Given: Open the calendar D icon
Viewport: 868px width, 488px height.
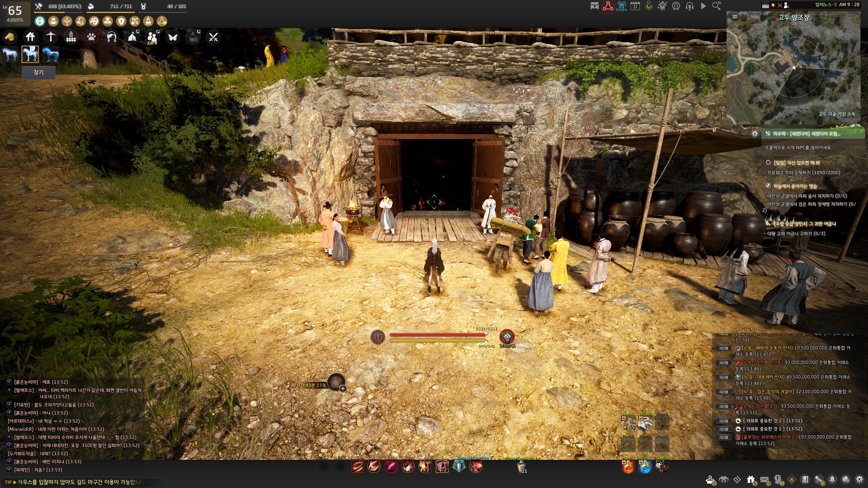Looking at the screenshot, I should tap(635, 6).
